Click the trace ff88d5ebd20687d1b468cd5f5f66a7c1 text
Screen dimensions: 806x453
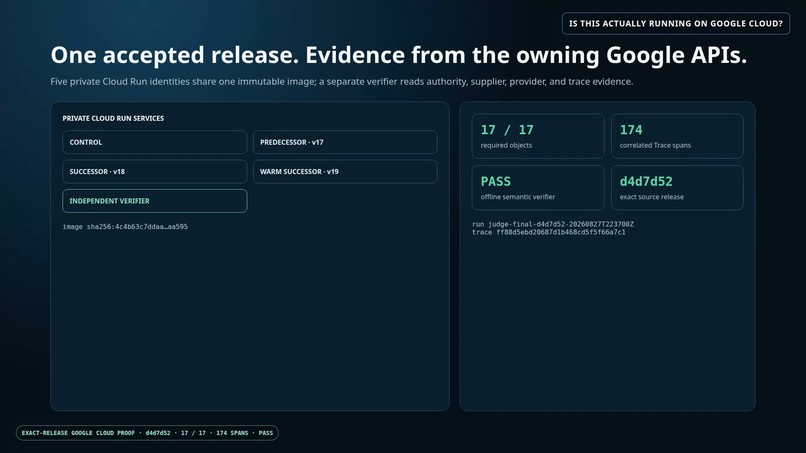tap(549, 232)
